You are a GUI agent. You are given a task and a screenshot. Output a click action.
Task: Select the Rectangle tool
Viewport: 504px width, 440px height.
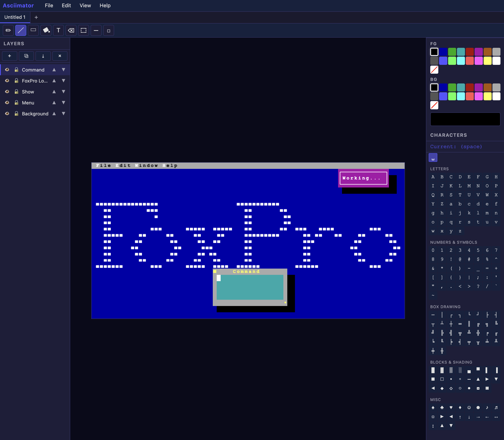point(33,30)
